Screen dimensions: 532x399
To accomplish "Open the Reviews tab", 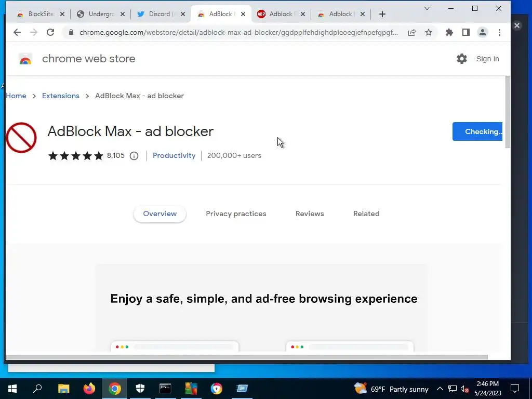I will click(x=310, y=214).
